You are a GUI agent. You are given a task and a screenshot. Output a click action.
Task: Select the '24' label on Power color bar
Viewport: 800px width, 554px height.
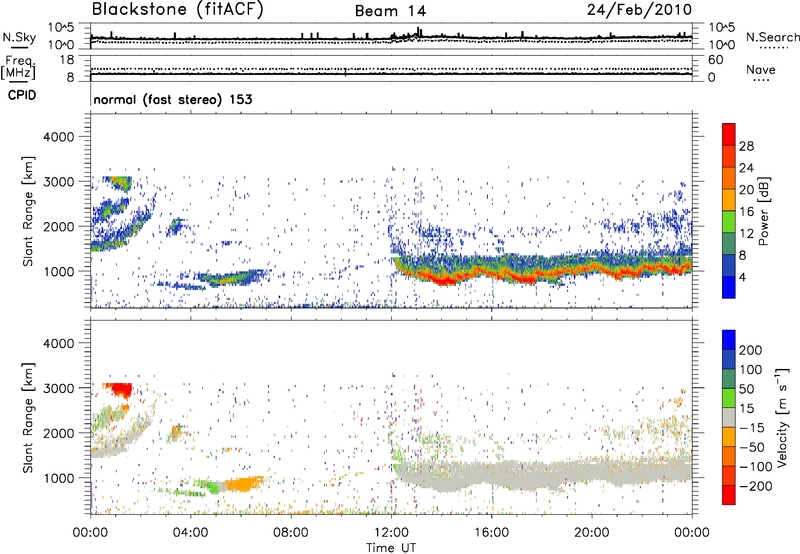click(746, 168)
